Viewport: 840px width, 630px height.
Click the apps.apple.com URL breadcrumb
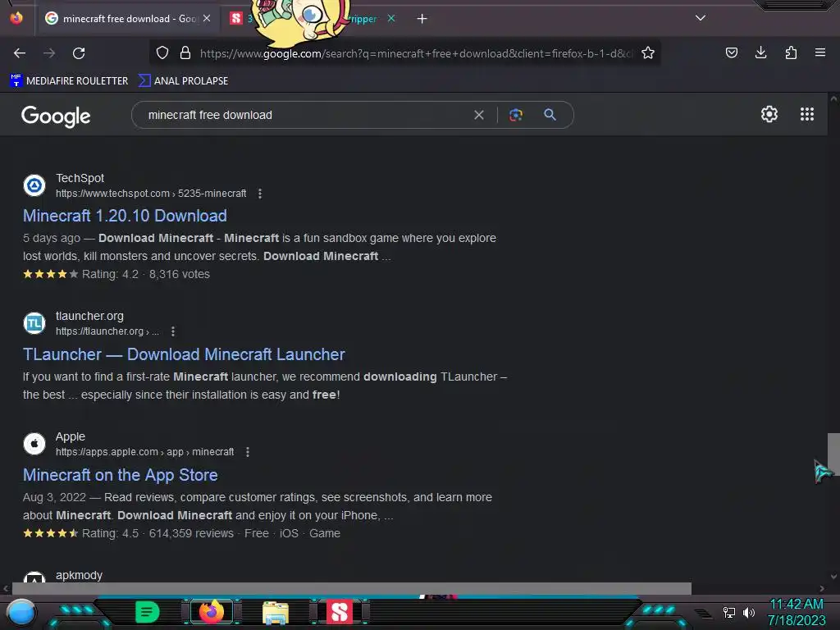point(144,452)
